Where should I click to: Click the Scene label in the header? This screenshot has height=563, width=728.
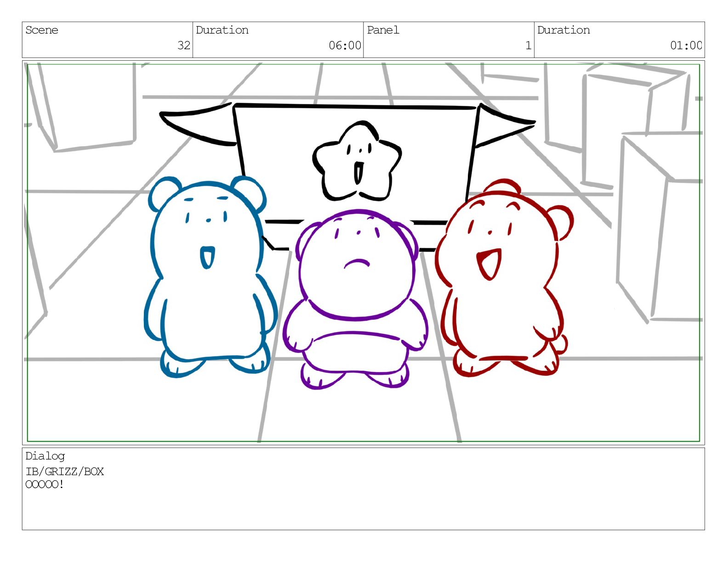point(42,30)
